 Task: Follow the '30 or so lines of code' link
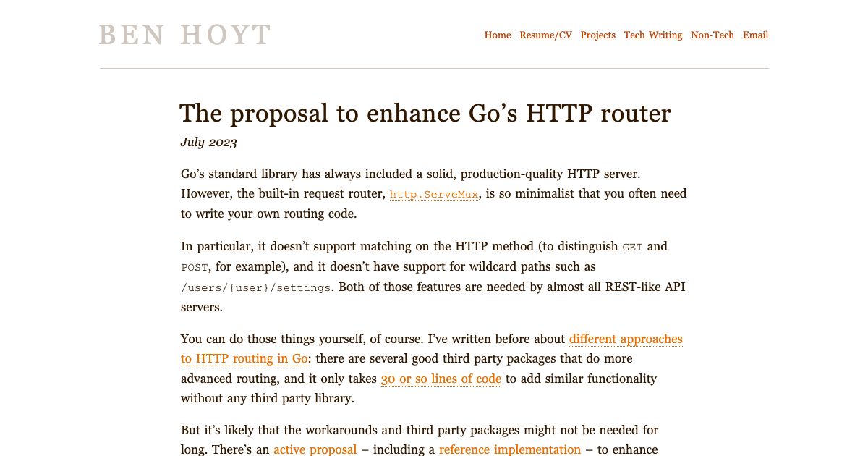441,379
